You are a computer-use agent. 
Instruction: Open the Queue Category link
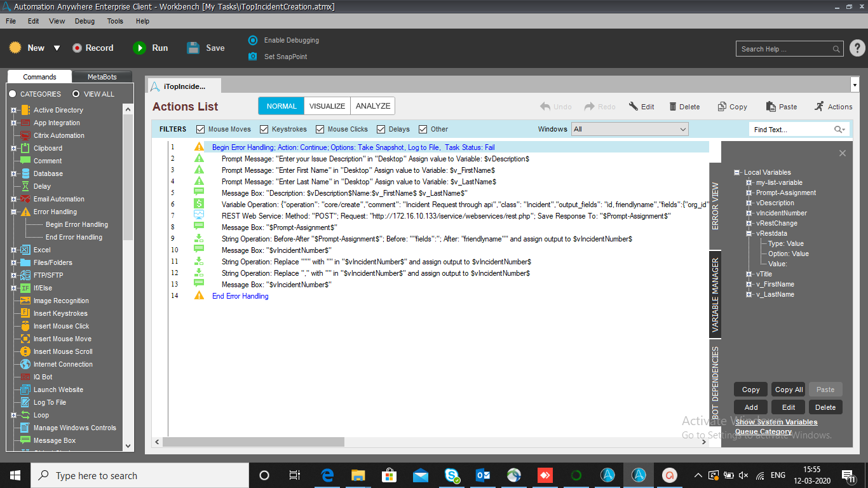point(763,431)
